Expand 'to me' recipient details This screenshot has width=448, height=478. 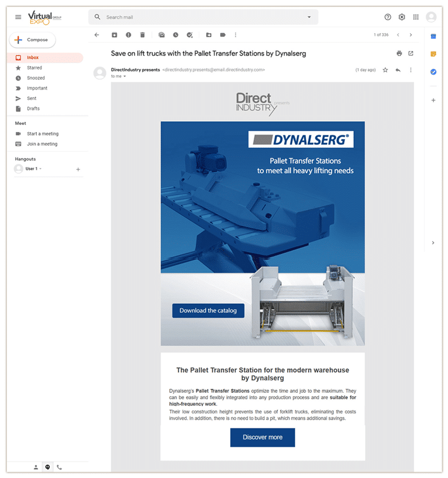coord(124,76)
